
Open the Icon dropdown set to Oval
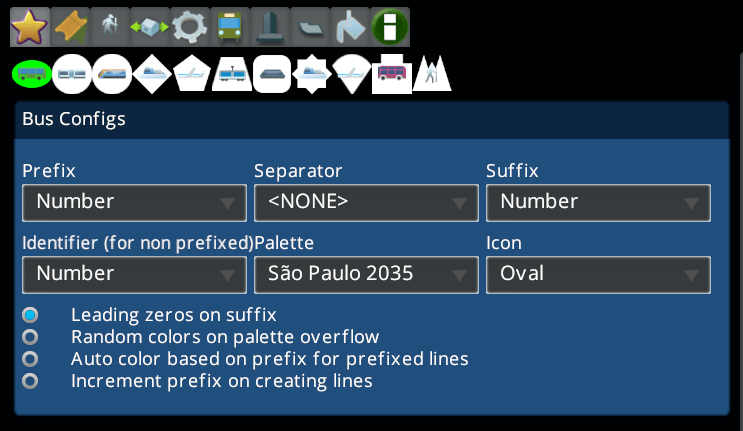pyautogui.click(x=598, y=274)
